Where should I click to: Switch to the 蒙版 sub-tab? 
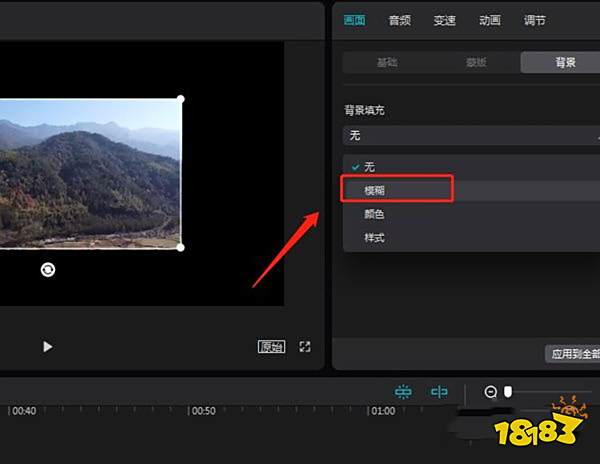(476, 62)
